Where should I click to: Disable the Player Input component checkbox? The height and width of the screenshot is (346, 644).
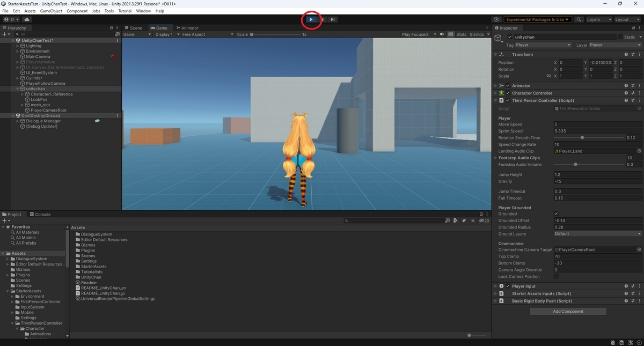click(508, 286)
